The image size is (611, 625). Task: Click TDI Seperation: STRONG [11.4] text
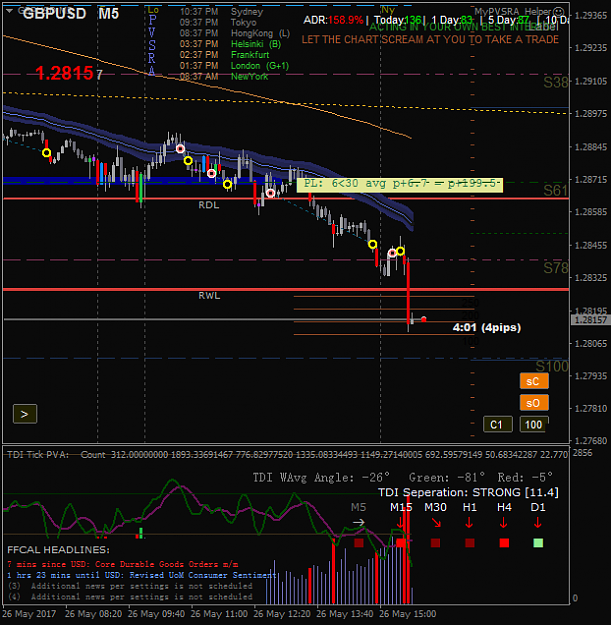coord(468,492)
